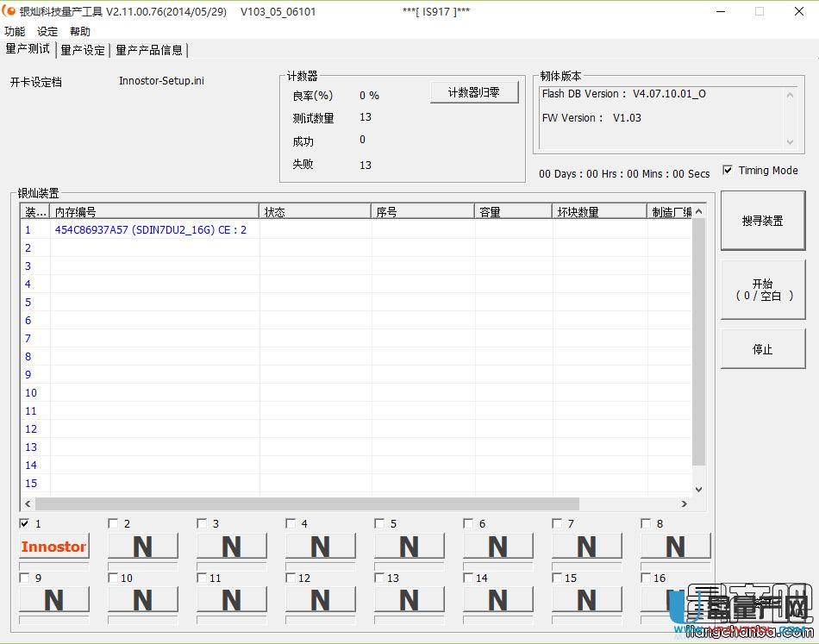Open the 设定 menu
819x644 pixels.
pos(47,31)
